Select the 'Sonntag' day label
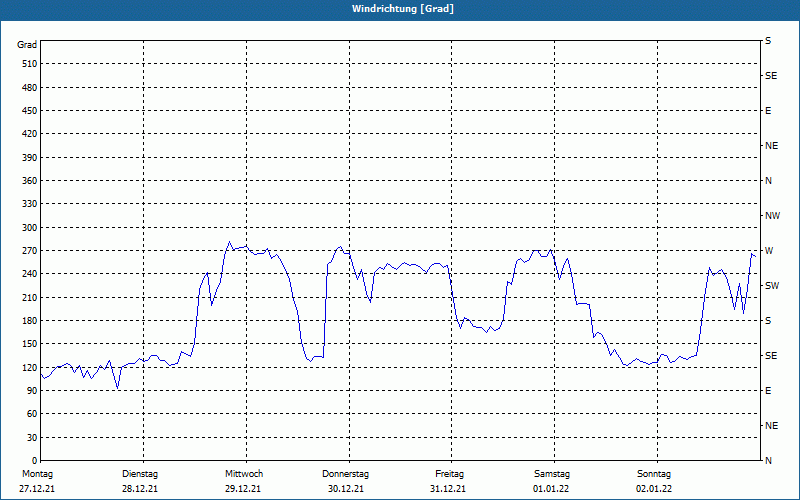Screen dimensions: 800x500 pos(654,474)
